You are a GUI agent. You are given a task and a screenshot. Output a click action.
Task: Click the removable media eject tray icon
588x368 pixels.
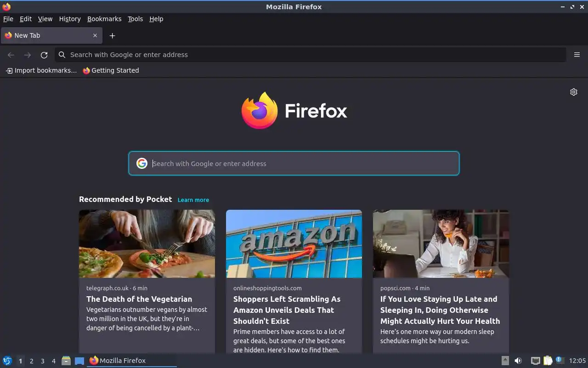coord(505,361)
